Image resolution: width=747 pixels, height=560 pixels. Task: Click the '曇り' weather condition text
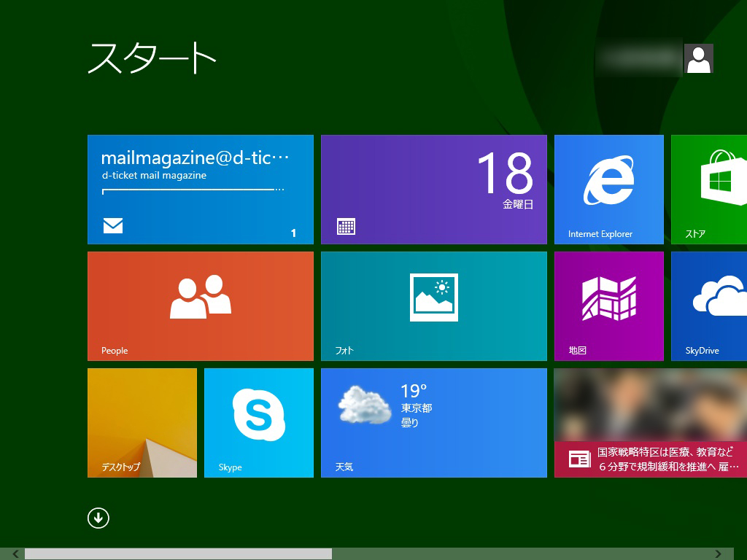coord(410,422)
